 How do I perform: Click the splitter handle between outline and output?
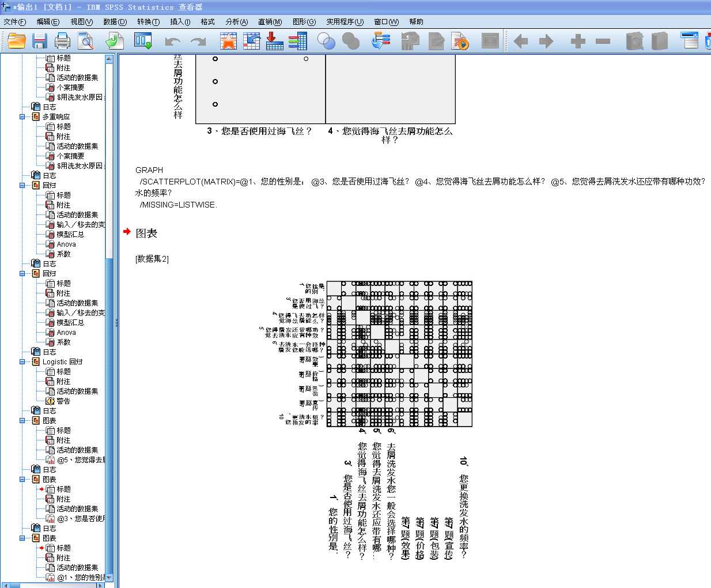(x=116, y=322)
